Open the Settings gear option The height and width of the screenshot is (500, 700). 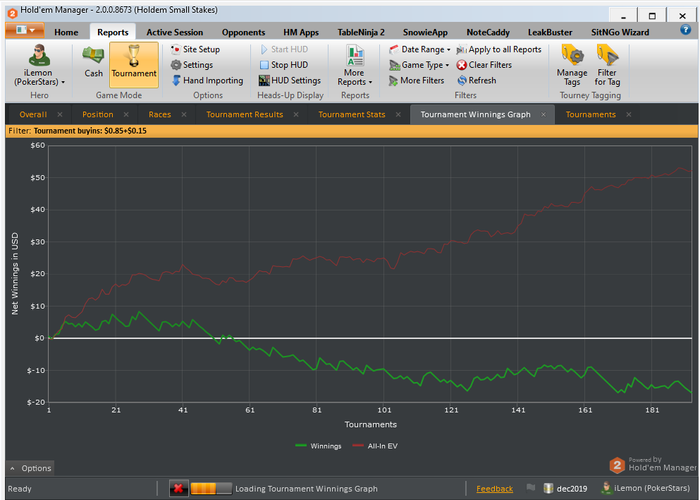(192, 65)
